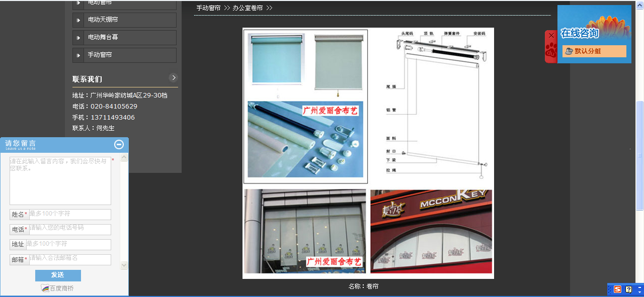644x297 pixels.
Task: Expand the 电动天棚帘 category
Action: (x=78, y=20)
